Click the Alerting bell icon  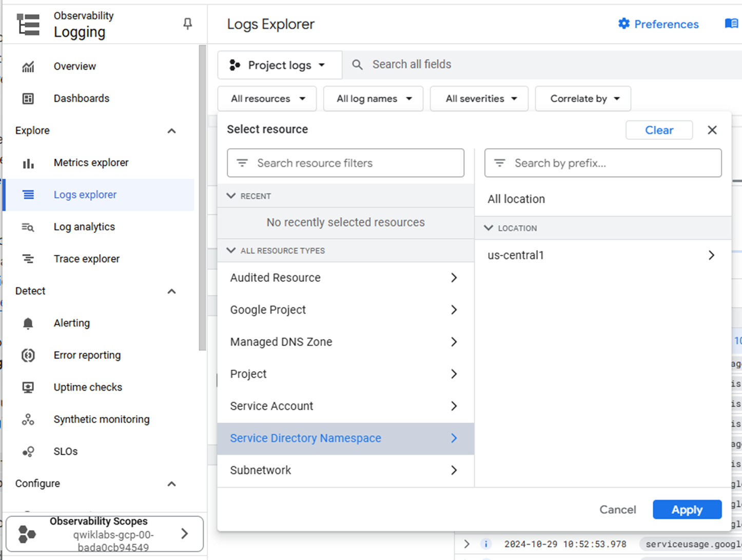coord(28,323)
